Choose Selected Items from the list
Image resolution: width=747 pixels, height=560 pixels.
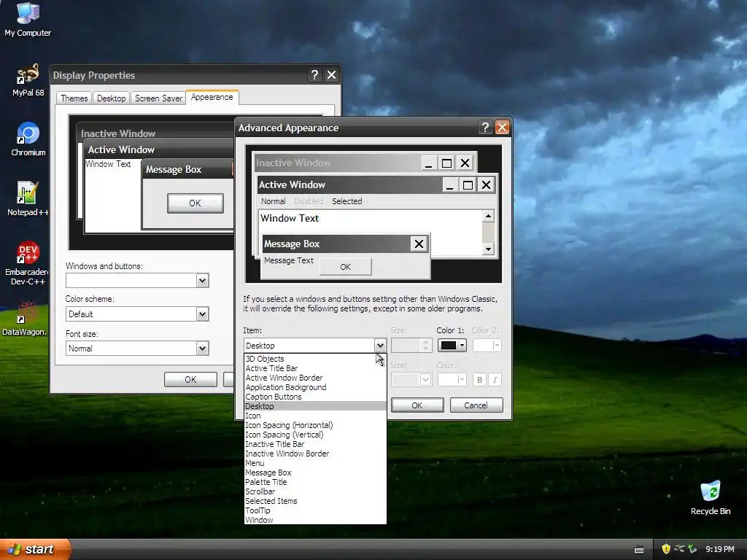(315, 501)
